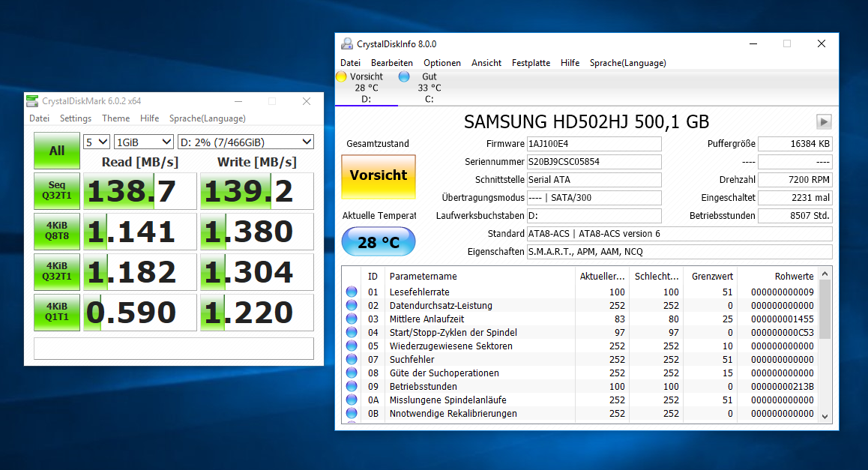868x470 pixels.
Task: Open drive selector dropdown showing D: 2%
Action: click(246, 142)
